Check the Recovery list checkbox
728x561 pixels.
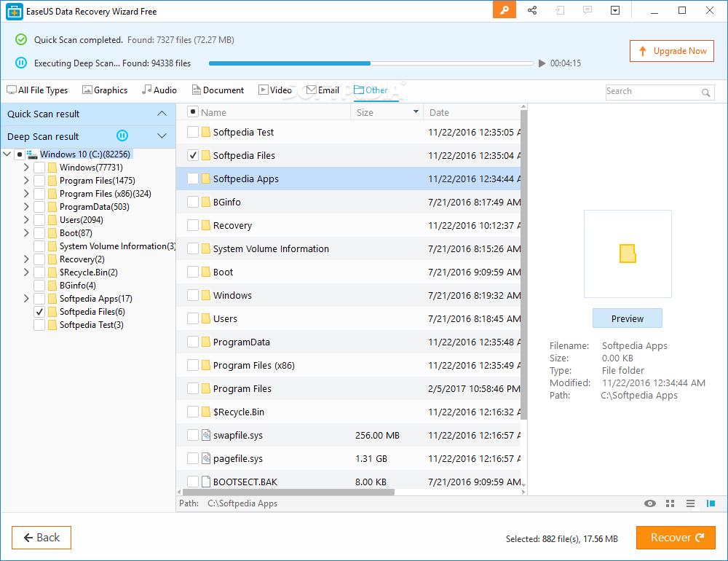[193, 225]
